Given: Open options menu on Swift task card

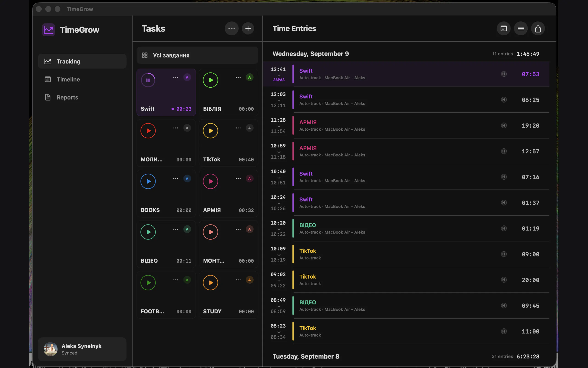Looking at the screenshot, I should pyautogui.click(x=176, y=78).
